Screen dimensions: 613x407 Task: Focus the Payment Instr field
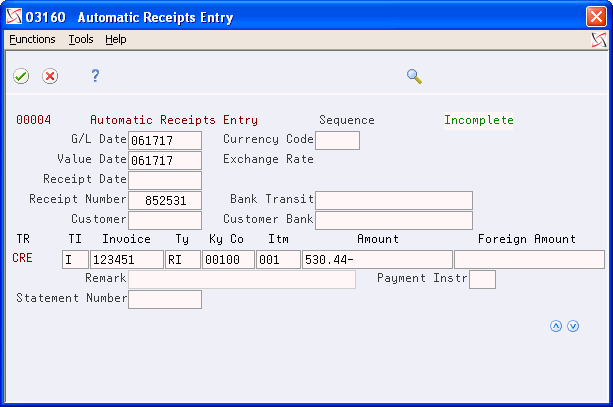[482, 280]
